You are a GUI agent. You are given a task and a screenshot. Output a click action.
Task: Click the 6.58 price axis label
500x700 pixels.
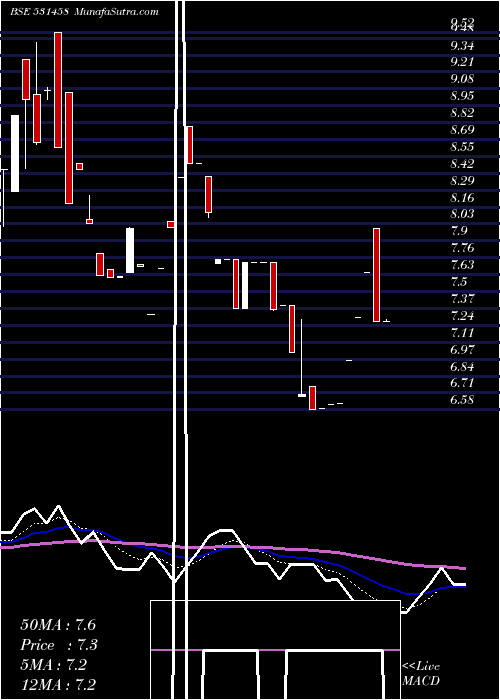(x=462, y=400)
